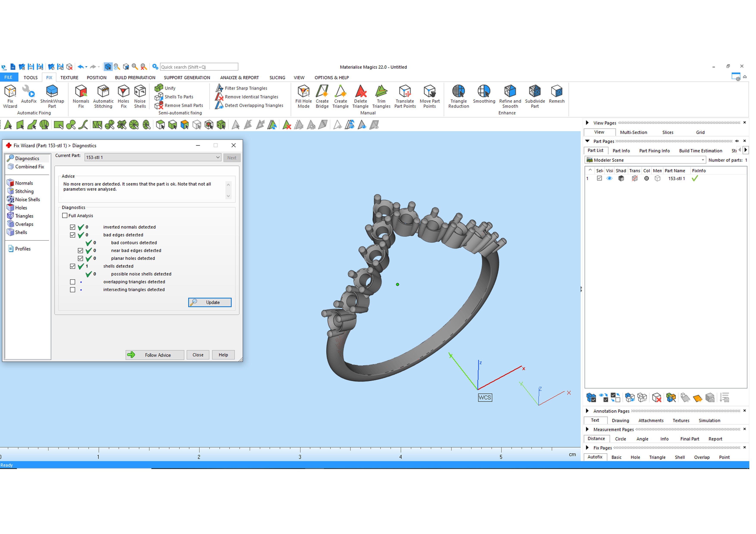Toggle shells detected checkbox

pos(73,267)
